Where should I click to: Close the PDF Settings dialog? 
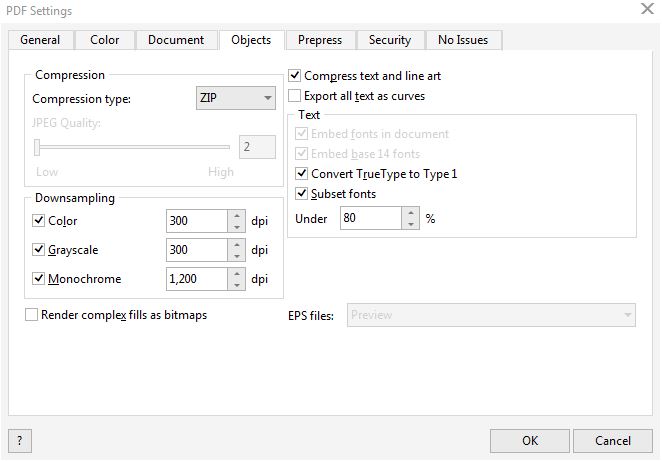(646, 9)
